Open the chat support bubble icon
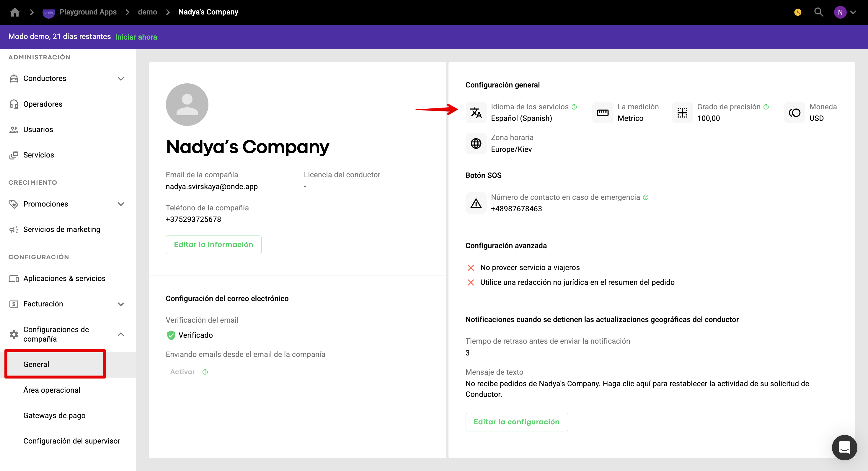 click(x=844, y=447)
